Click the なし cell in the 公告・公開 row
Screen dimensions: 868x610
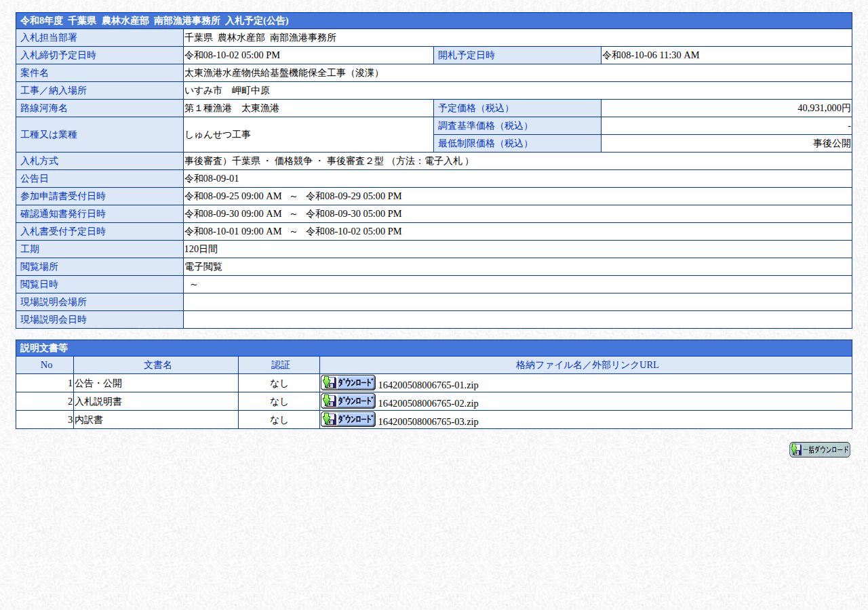pyautogui.click(x=279, y=383)
